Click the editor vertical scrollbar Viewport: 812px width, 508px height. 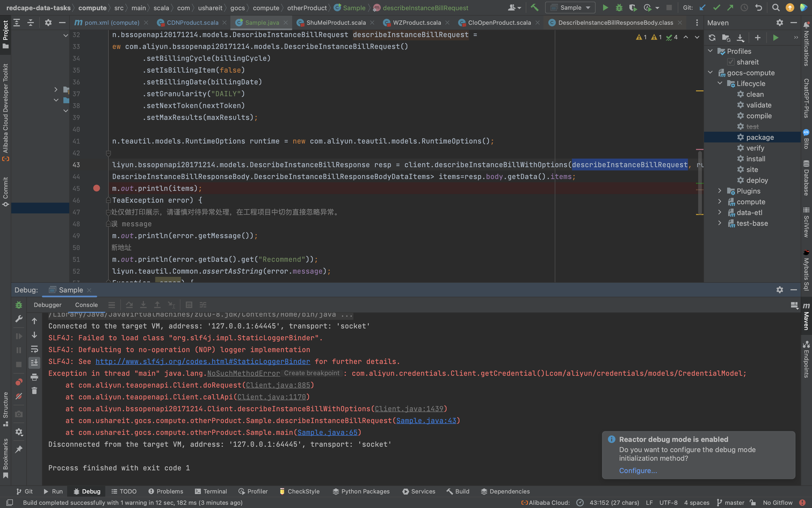[700, 183]
